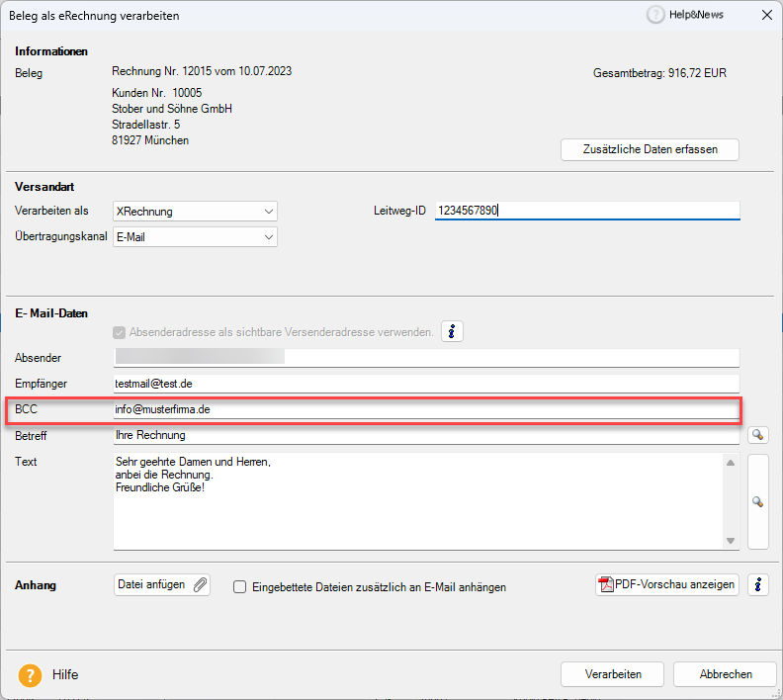Enable Eingebettete Dateien zusätzlich anhängen checkbox
The width and height of the screenshot is (783, 700).
(x=239, y=586)
